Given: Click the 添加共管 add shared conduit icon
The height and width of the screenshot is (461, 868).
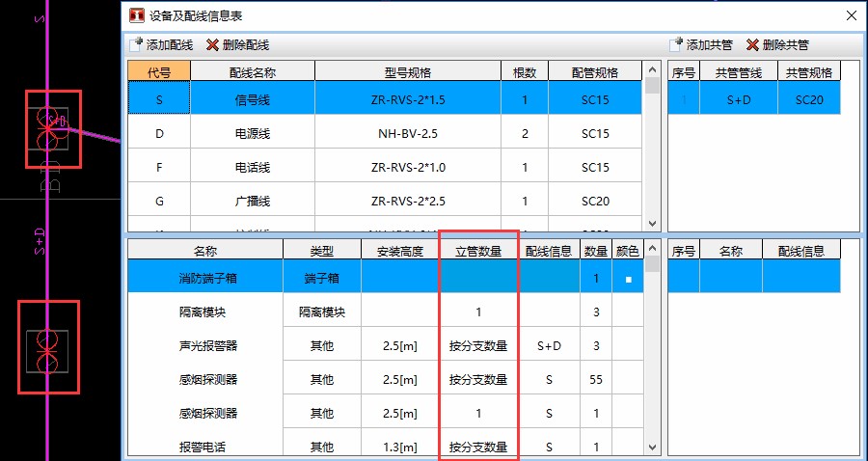Looking at the screenshot, I should pyautogui.click(x=676, y=44).
